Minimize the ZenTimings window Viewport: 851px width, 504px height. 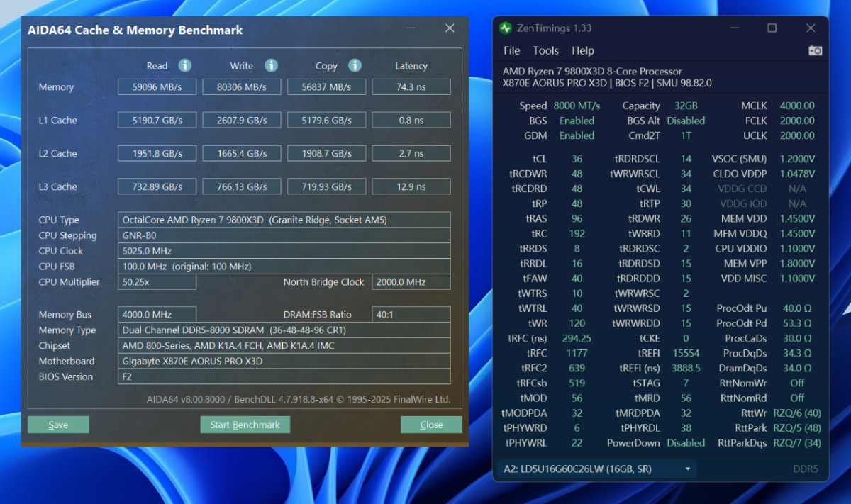coord(733,28)
